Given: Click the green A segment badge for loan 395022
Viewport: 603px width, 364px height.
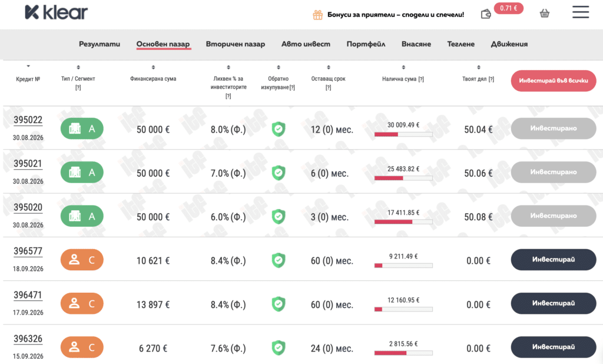Looking at the screenshot, I should click(x=82, y=128).
